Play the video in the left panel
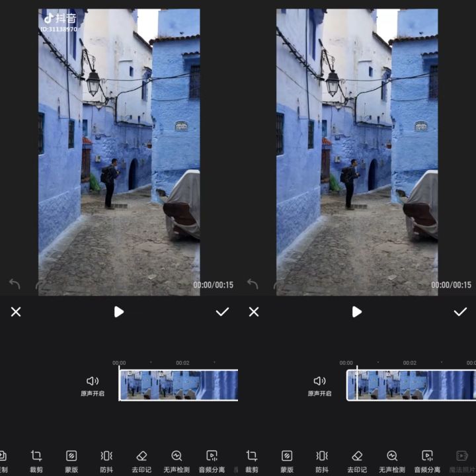Screen dimensions: 476x476 tap(119, 311)
